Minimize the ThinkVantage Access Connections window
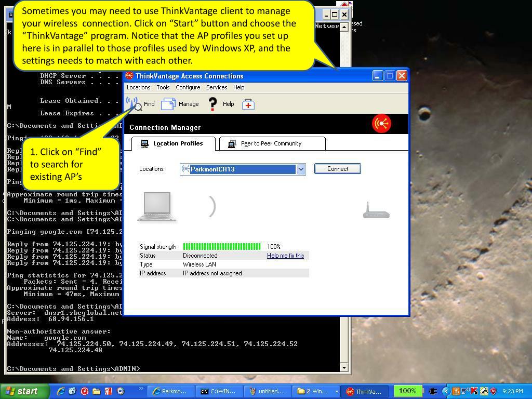Image resolution: width=532 pixels, height=399 pixels. coord(378,76)
